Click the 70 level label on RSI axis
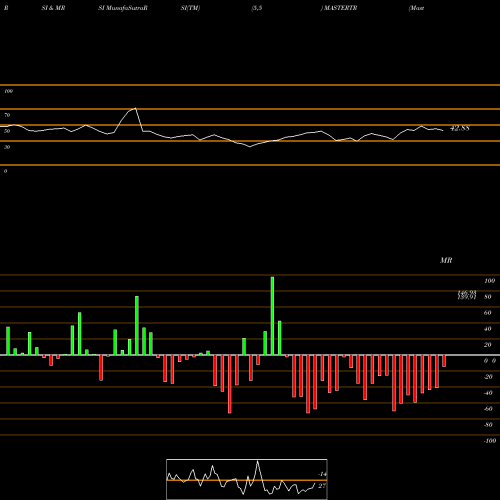Screen dimensions: 500x500 pyautogui.click(x=7, y=115)
